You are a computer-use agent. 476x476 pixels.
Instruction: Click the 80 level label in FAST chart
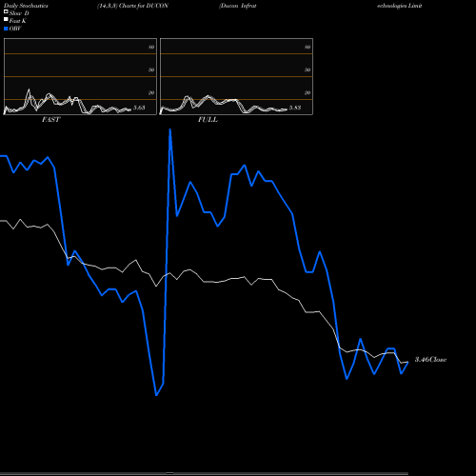click(151, 47)
